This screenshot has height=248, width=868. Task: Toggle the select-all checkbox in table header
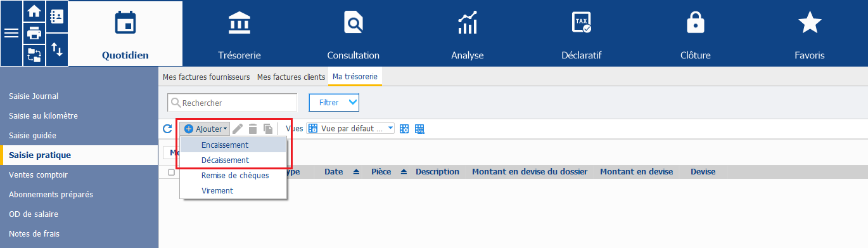click(x=171, y=172)
